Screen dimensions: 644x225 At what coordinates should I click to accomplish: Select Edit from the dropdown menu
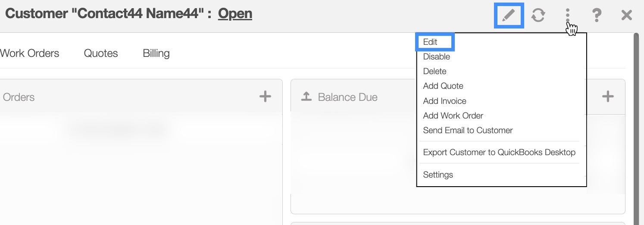tap(430, 42)
